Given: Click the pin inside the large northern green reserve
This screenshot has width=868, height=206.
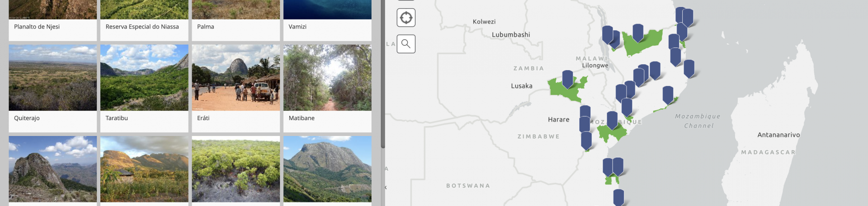Looking at the screenshot, I should point(638,32).
